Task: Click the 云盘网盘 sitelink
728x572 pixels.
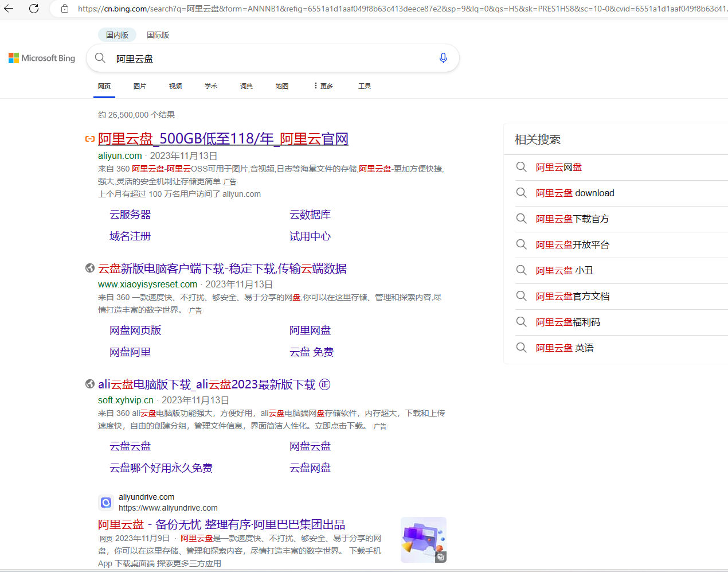Action: pos(310,468)
